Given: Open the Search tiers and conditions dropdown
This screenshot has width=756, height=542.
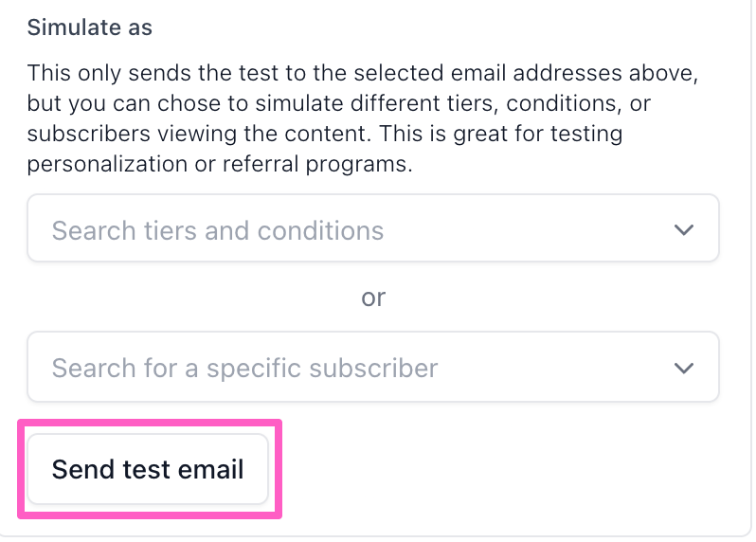Looking at the screenshot, I should click(x=373, y=229).
